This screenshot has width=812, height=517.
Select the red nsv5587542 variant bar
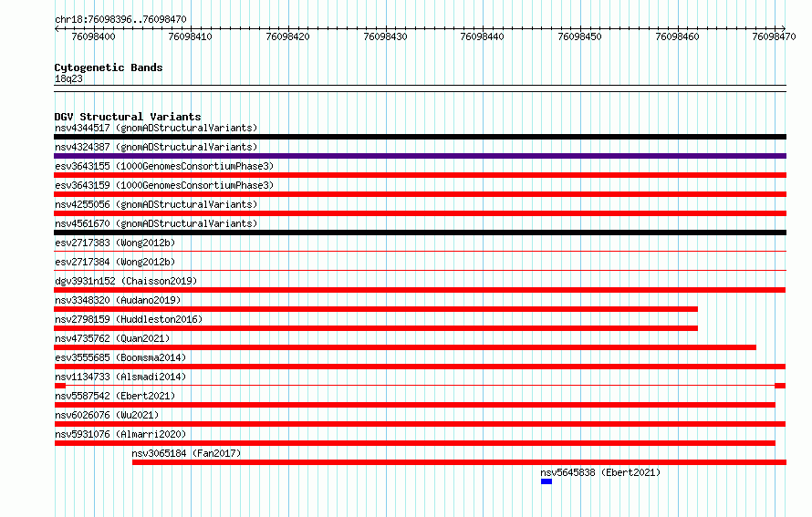(414, 405)
